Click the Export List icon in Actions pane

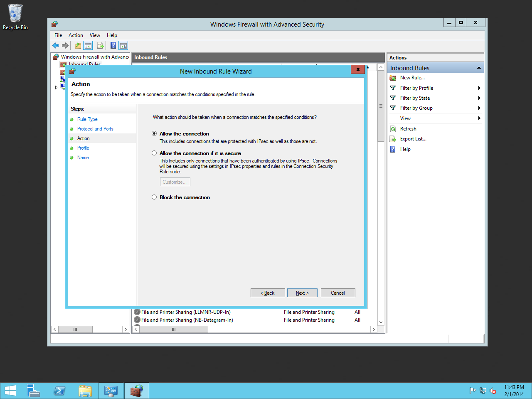click(393, 139)
